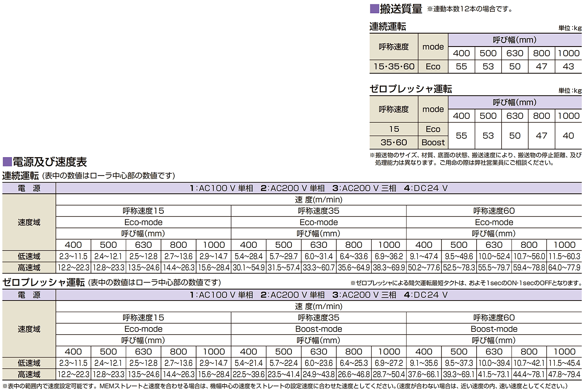Click the 15·35·60 speed cell

click(x=394, y=66)
